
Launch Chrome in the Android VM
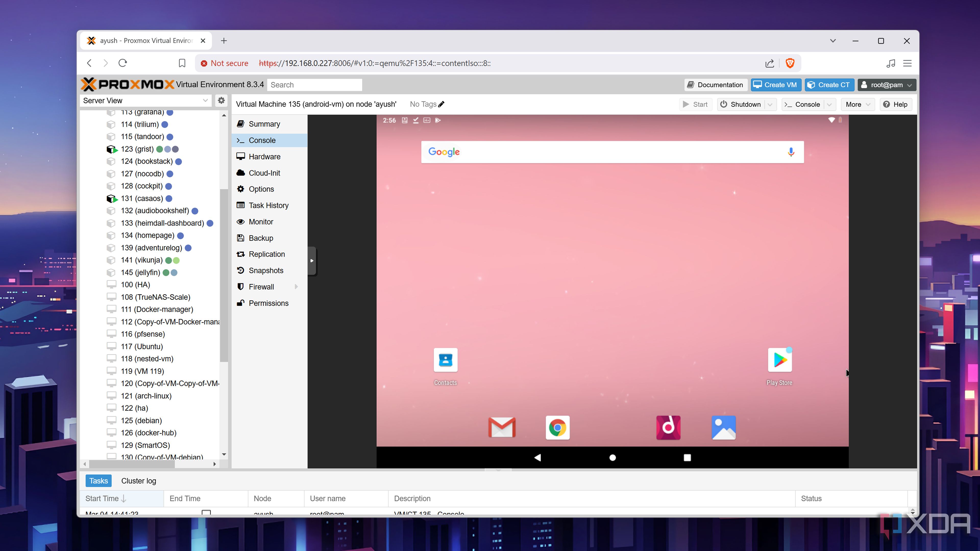click(x=557, y=428)
